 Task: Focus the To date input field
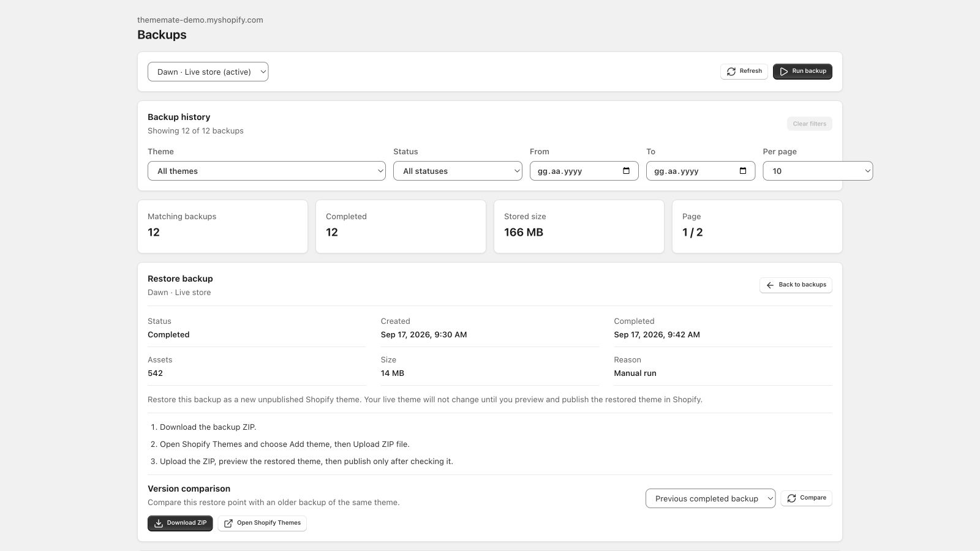[700, 171]
